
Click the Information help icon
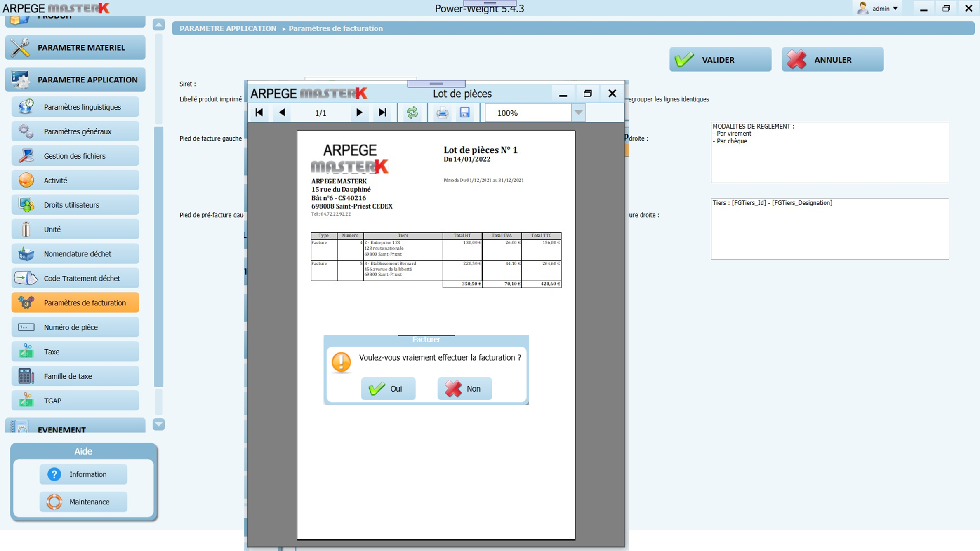point(54,474)
